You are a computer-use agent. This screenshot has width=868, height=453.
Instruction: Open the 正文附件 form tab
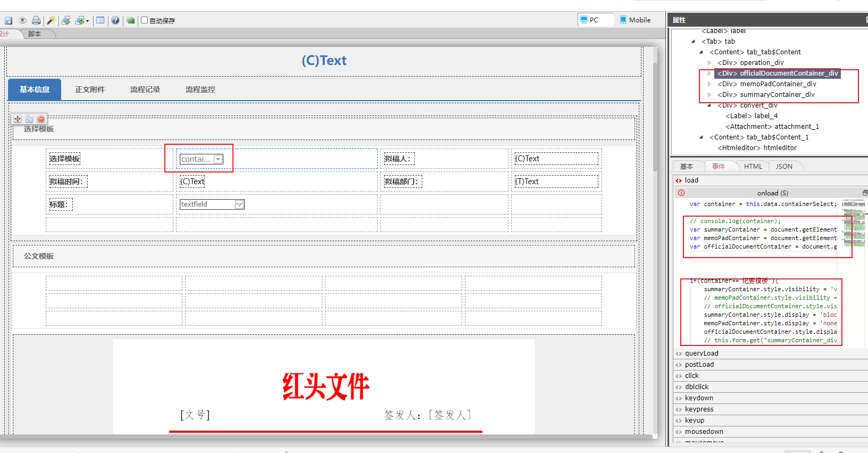[x=90, y=89]
